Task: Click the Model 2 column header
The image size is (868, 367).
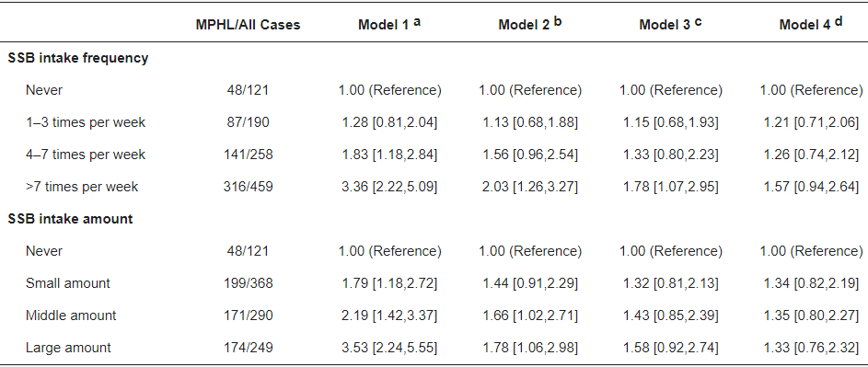Action: [530, 25]
